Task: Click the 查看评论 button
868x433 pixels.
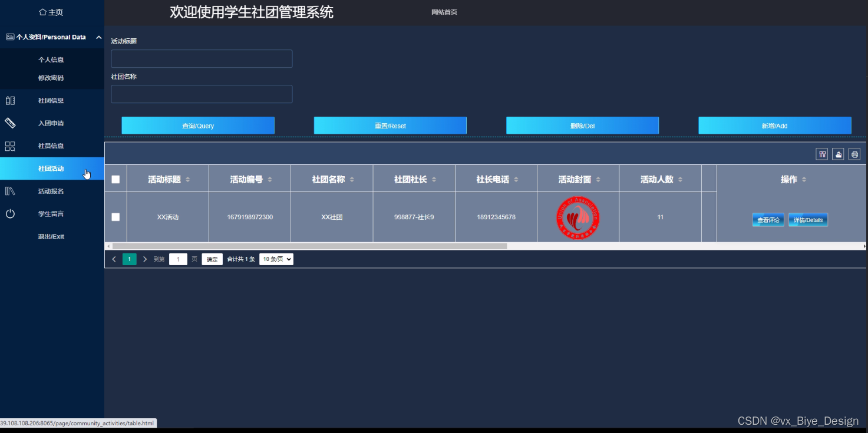Action: [768, 220]
